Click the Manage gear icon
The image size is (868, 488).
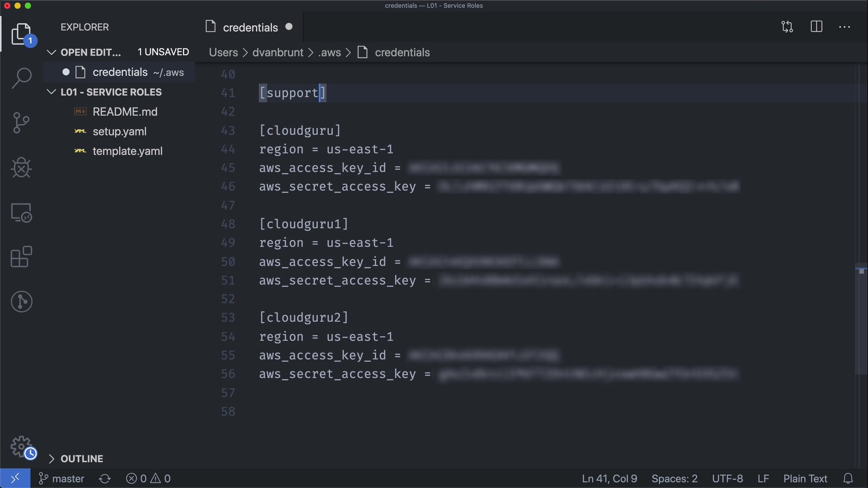click(x=21, y=446)
